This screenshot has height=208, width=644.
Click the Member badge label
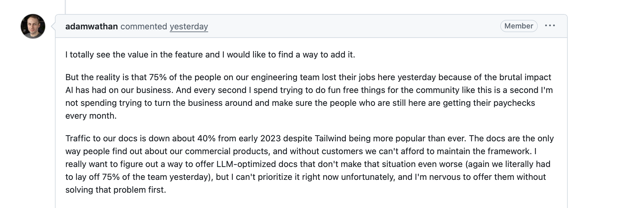[x=519, y=26]
